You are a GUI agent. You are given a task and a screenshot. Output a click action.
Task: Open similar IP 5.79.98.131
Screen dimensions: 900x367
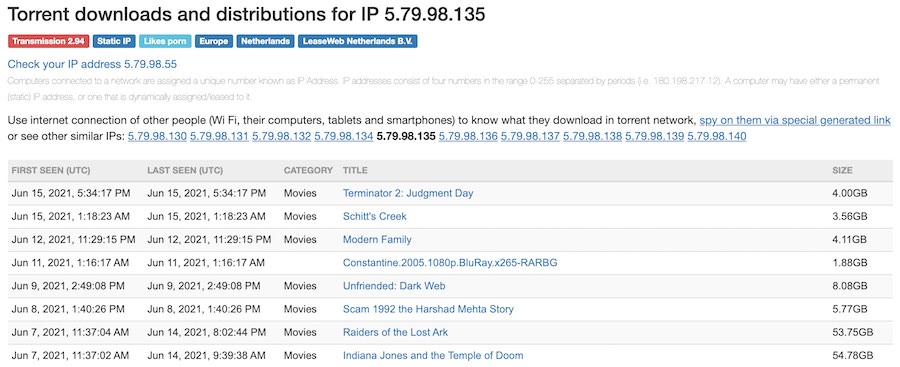pyautogui.click(x=219, y=137)
